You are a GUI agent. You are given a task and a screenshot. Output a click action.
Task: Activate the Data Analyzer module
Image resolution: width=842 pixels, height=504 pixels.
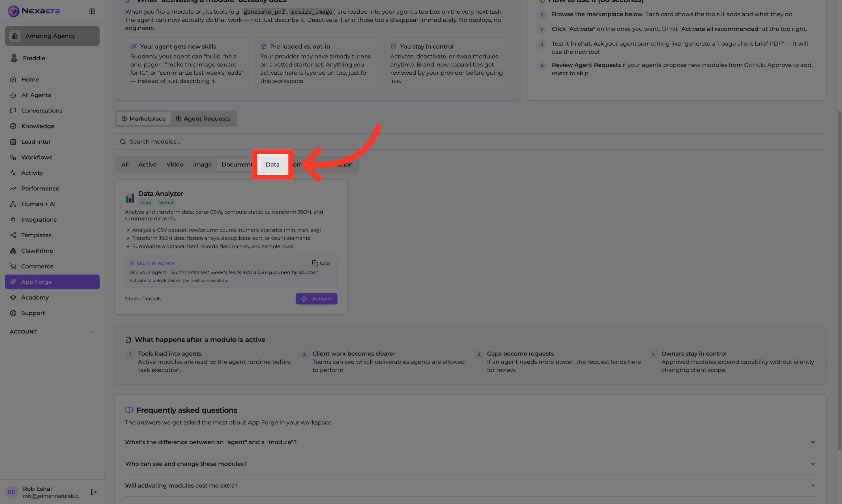tap(316, 298)
